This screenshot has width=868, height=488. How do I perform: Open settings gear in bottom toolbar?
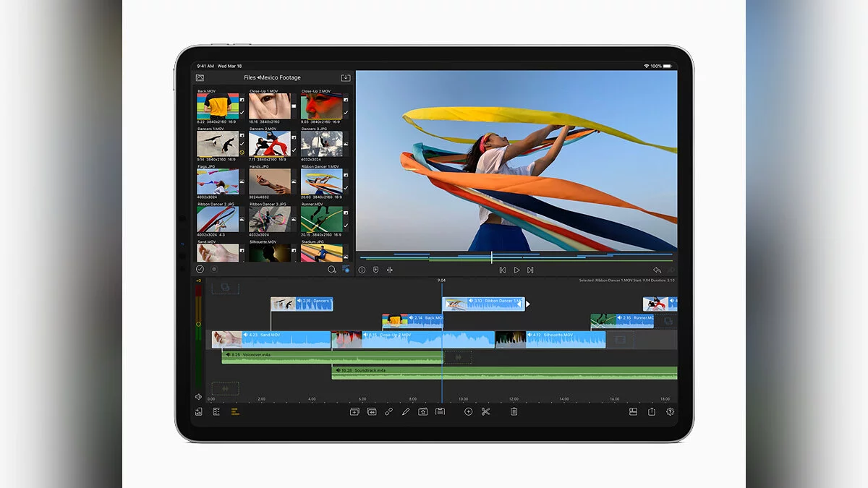point(670,411)
